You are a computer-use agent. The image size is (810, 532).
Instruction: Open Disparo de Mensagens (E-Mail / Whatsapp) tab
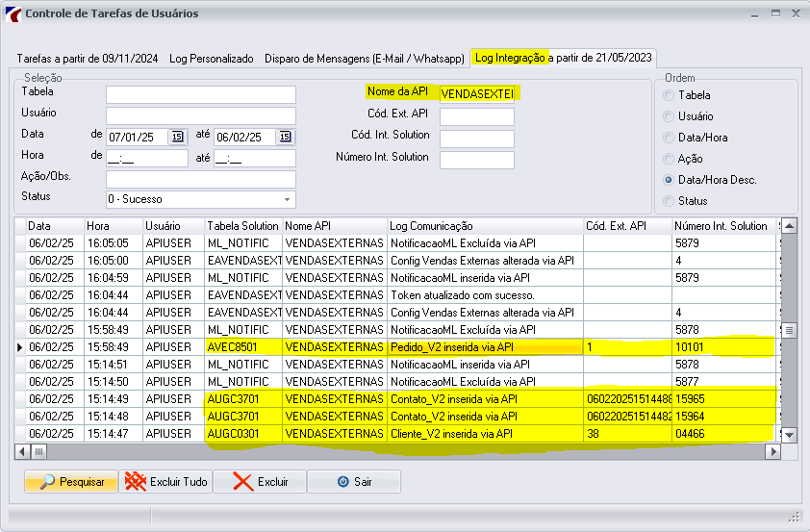click(x=365, y=59)
